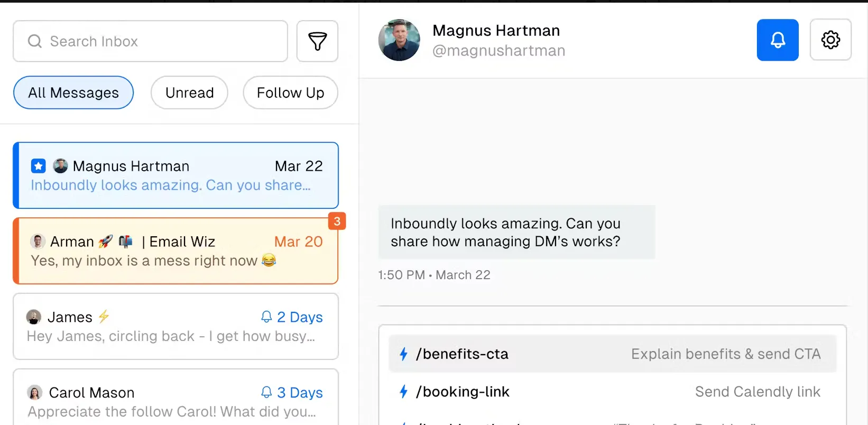Click the lightning bolt next to /booking-link
The image size is (868, 425).
(404, 392)
